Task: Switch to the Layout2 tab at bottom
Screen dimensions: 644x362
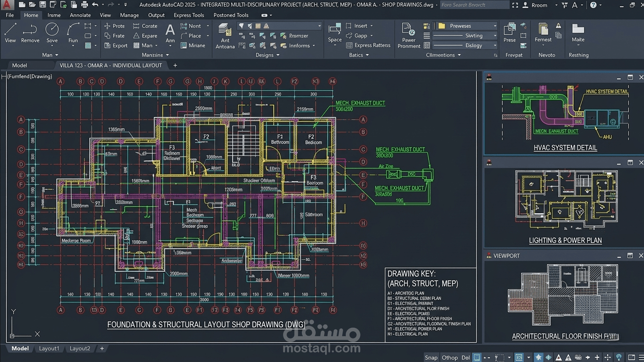Action: (x=80, y=349)
